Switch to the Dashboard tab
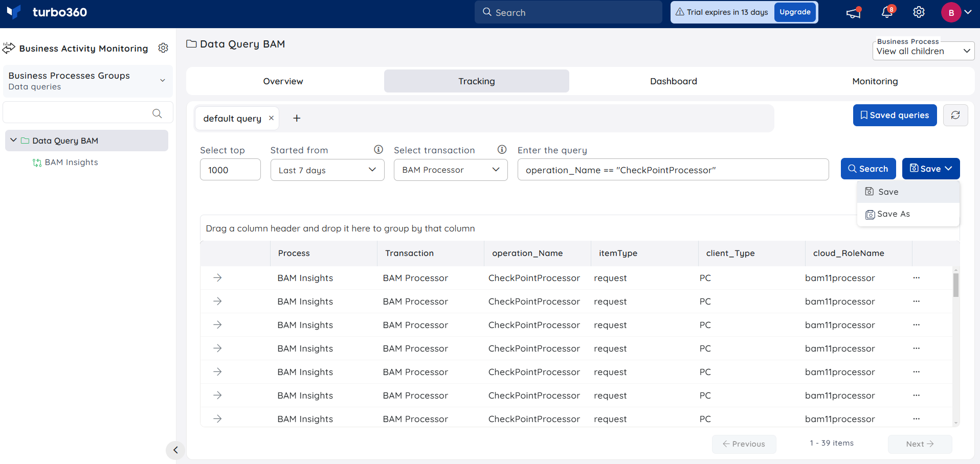This screenshot has height=464, width=980. point(674,81)
